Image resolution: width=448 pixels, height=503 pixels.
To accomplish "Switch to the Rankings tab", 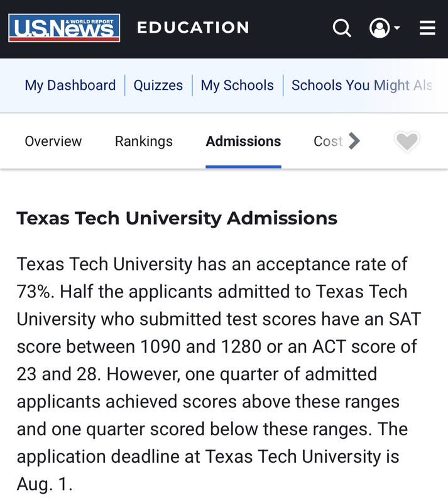I will [x=143, y=141].
